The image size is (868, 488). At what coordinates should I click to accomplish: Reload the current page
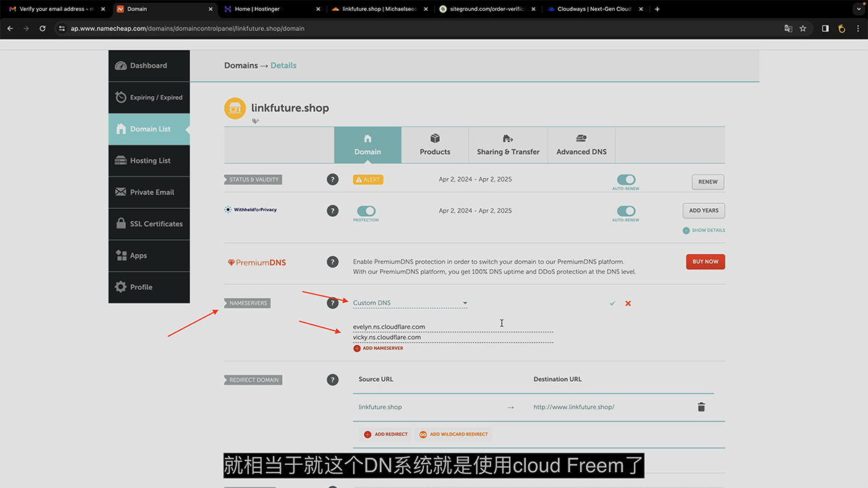43,28
